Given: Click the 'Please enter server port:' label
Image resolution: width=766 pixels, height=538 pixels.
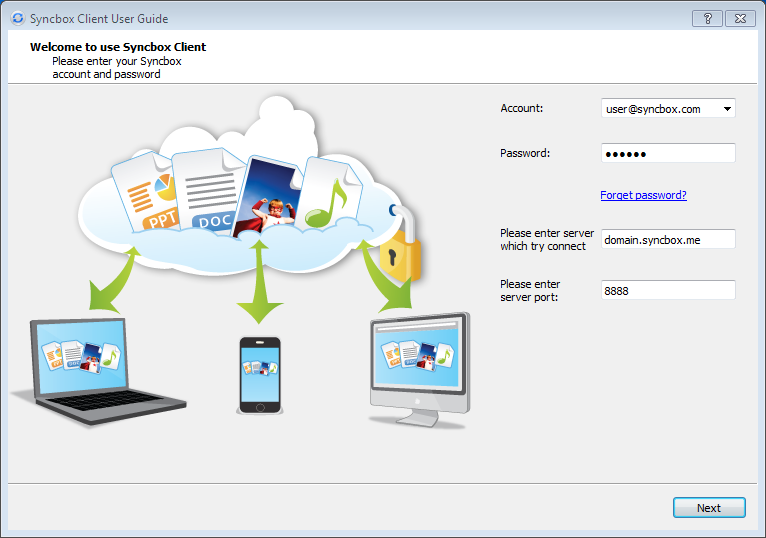Looking at the screenshot, I should pyautogui.click(x=530, y=290).
